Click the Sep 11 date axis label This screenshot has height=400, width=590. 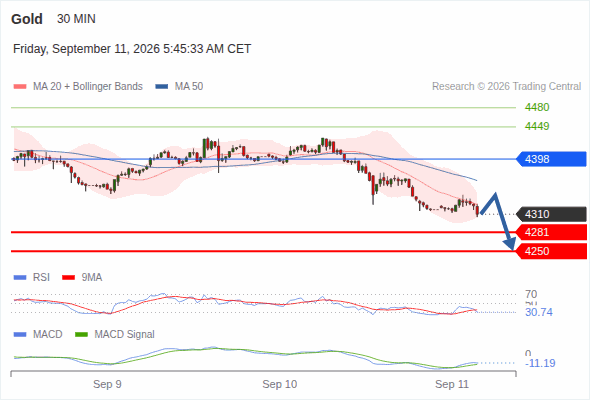click(x=452, y=384)
